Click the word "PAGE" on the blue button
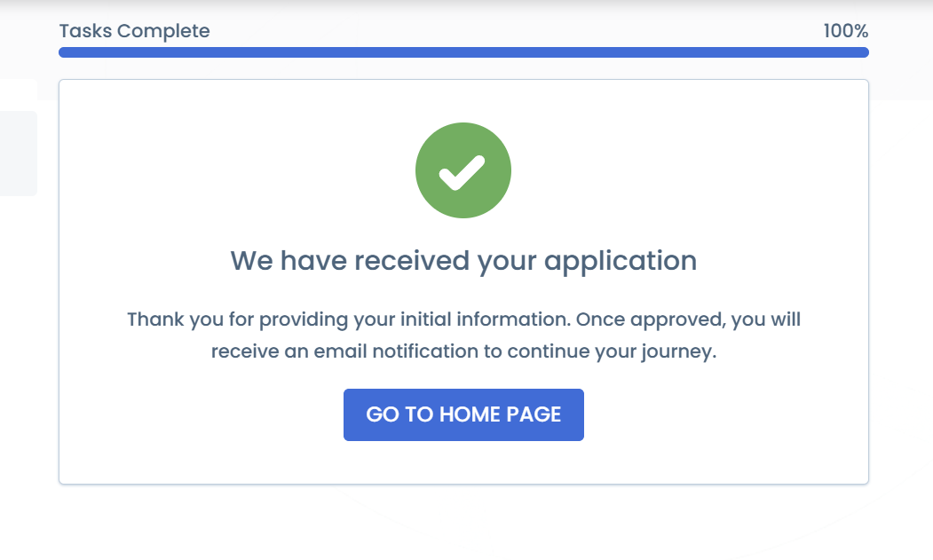933x560 pixels. [x=534, y=414]
